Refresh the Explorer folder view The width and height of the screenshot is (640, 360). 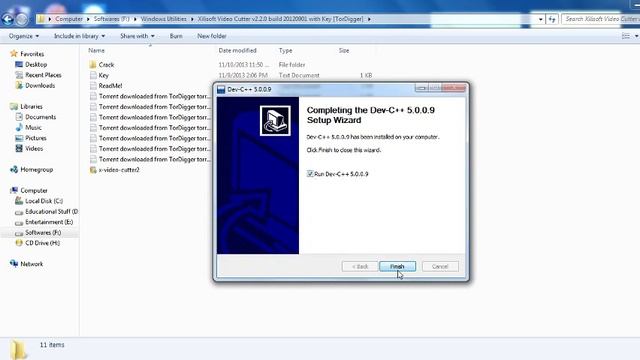click(x=552, y=19)
